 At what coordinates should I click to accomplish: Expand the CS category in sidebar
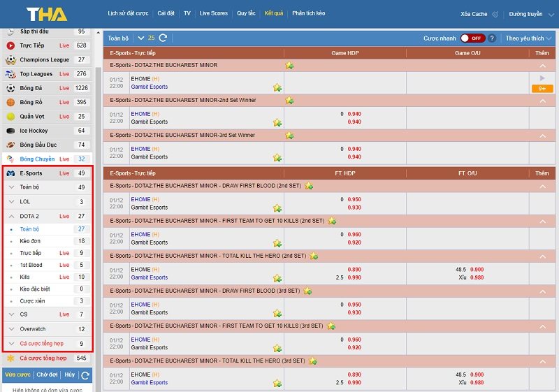(11, 314)
